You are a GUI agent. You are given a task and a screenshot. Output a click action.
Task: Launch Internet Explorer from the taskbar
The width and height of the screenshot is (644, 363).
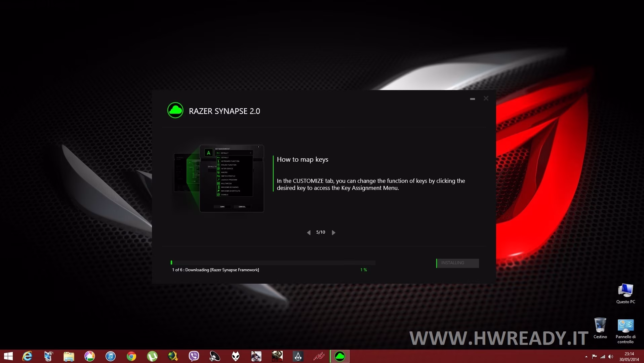point(27,356)
